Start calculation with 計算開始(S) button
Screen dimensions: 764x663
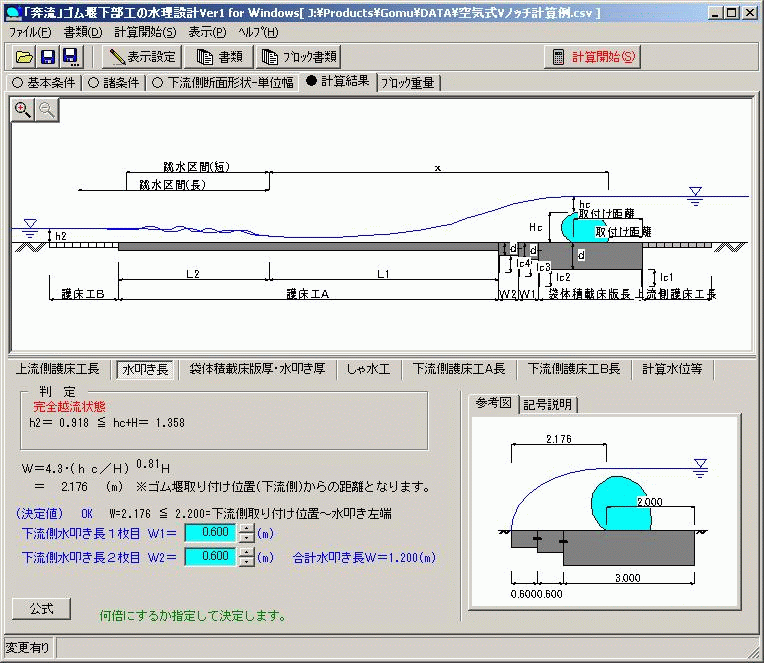coord(592,57)
